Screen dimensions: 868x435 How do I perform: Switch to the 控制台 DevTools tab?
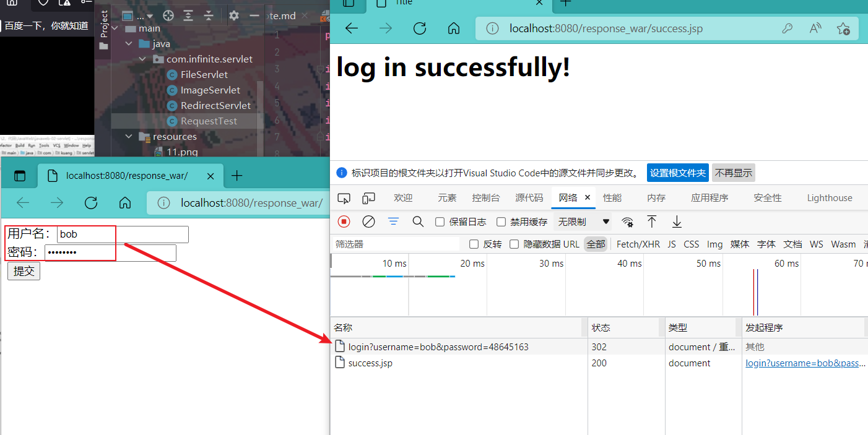[x=486, y=198]
